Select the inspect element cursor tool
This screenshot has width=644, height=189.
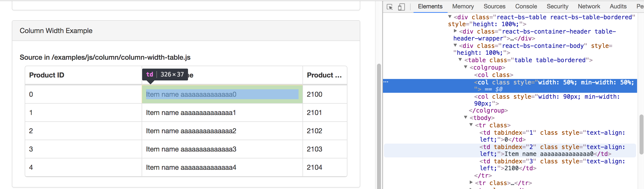click(389, 7)
